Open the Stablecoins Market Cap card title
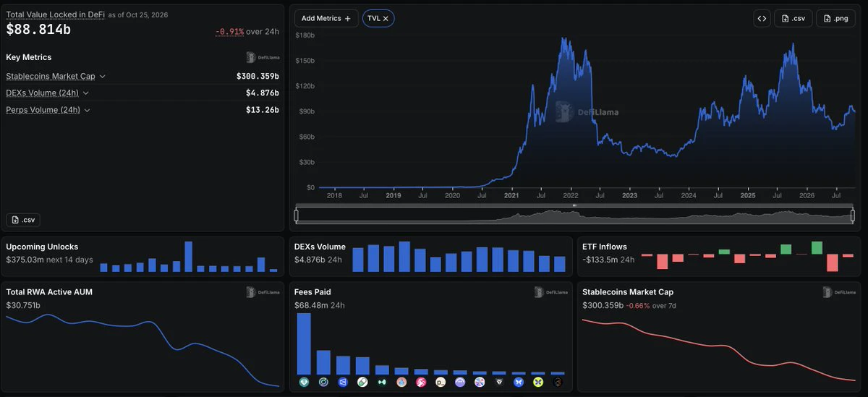The image size is (868, 397). 628,292
